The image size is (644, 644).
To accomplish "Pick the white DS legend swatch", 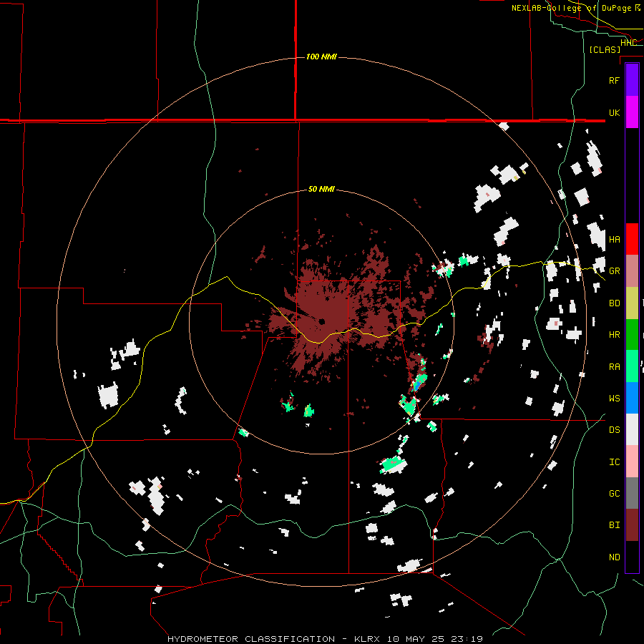I will coord(632,429).
